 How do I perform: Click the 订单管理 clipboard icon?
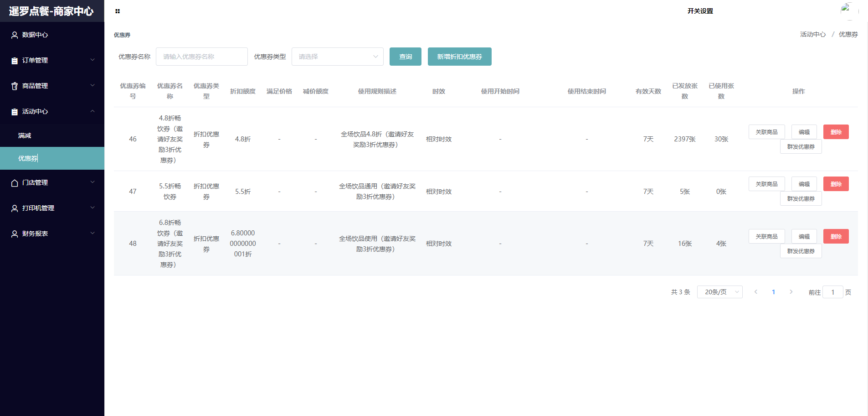[15, 60]
